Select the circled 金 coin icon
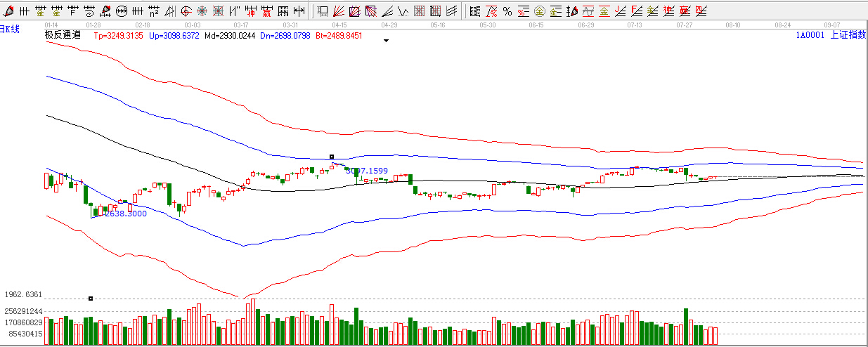Image resolution: width=868 pixels, height=347 pixels. [x=539, y=11]
